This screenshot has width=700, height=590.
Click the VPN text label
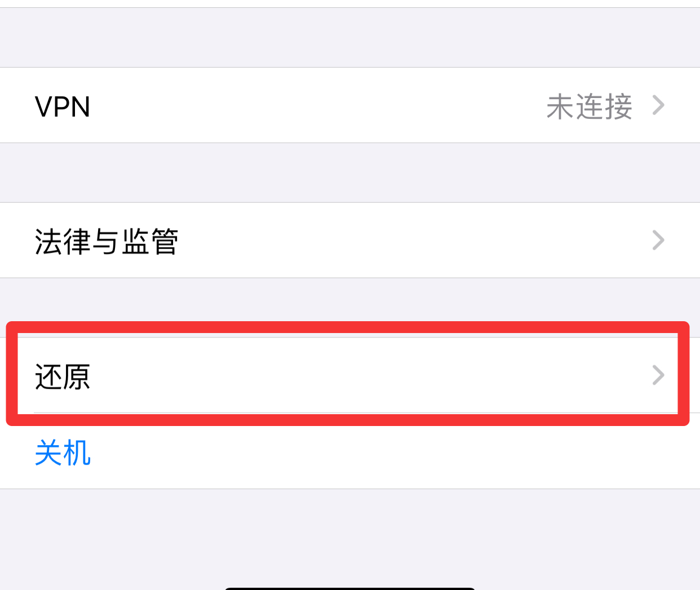pos(63,107)
